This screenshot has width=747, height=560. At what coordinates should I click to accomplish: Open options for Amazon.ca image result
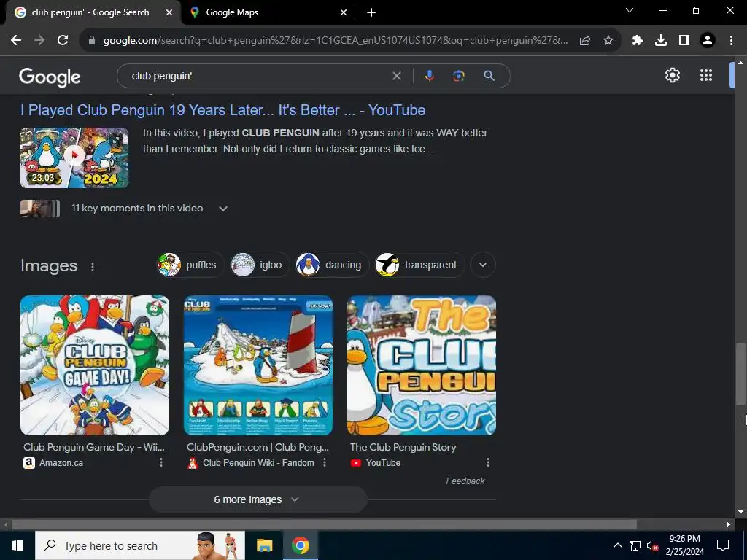161,462
